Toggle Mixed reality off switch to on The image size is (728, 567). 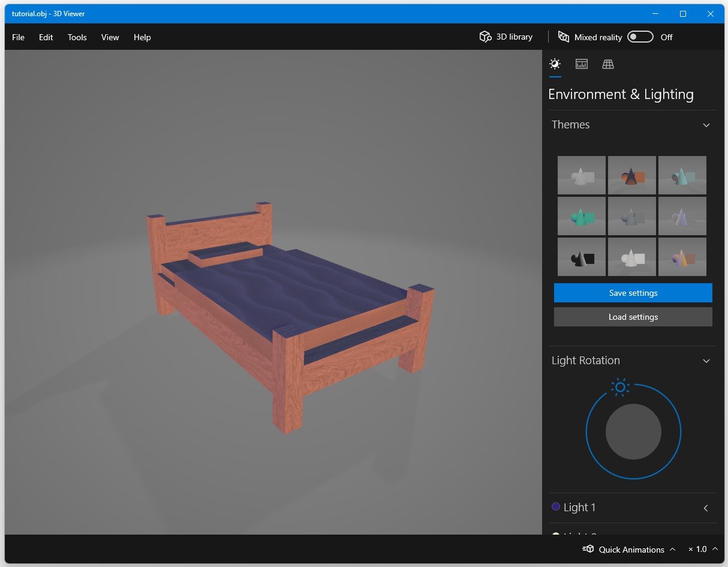640,37
